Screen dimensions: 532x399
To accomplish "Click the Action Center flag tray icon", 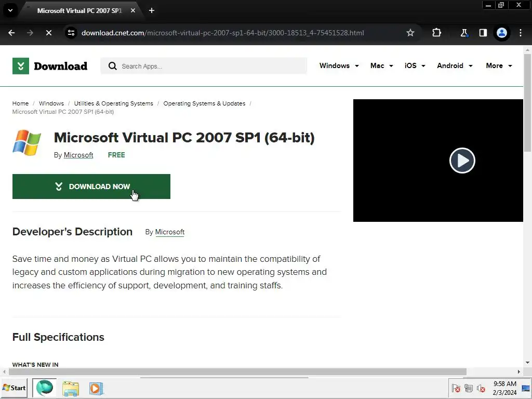I will coord(456,388).
